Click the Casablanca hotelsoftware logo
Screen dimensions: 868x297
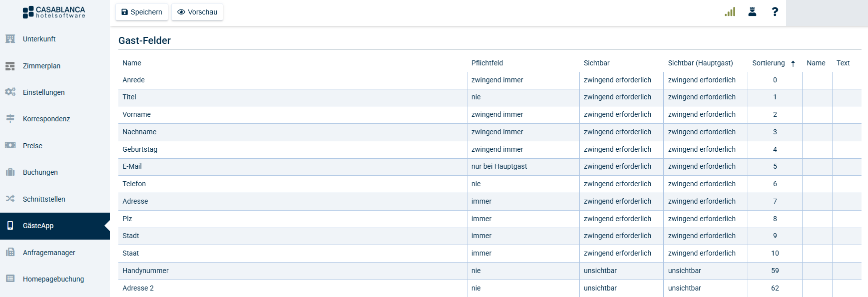click(x=54, y=12)
